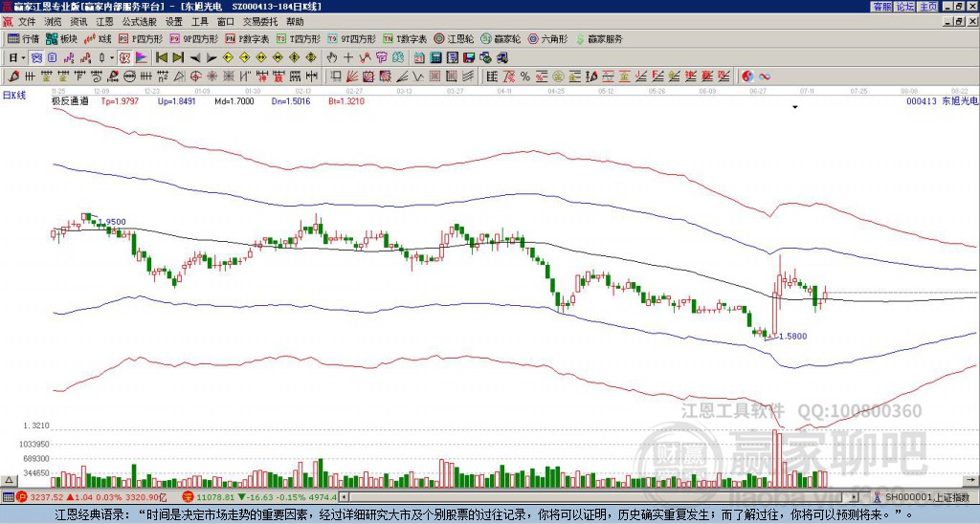Click the circle with horizontal lines icon
The height and width of the screenshot is (524, 980).
(129, 76)
